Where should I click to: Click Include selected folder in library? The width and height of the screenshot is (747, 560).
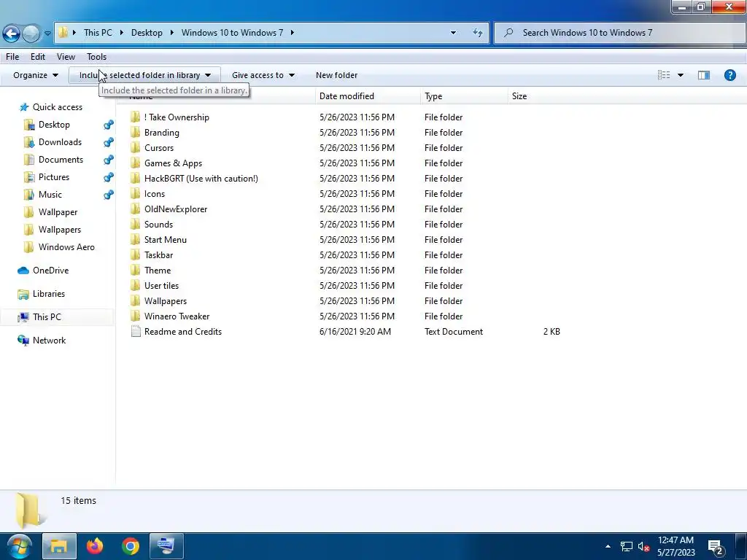[145, 75]
